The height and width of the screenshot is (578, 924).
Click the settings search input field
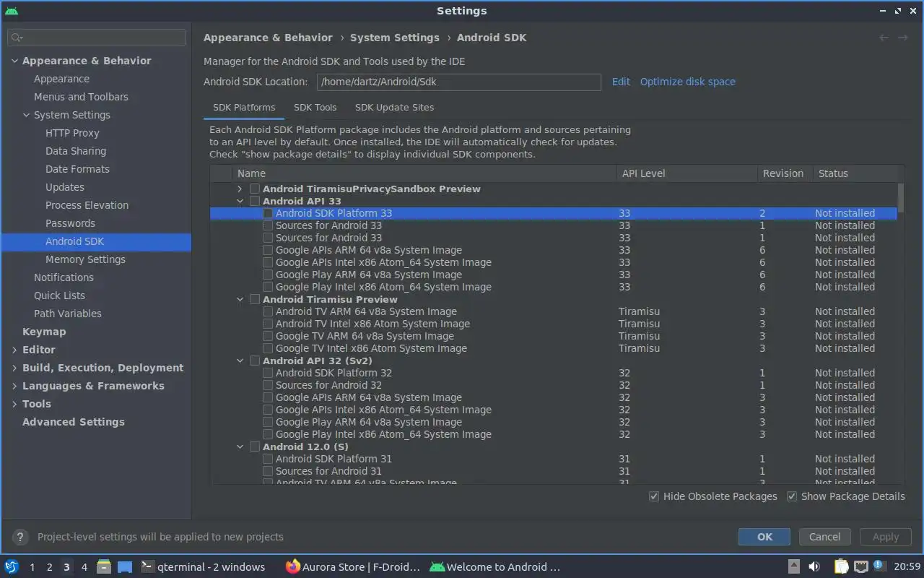[97, 38]
